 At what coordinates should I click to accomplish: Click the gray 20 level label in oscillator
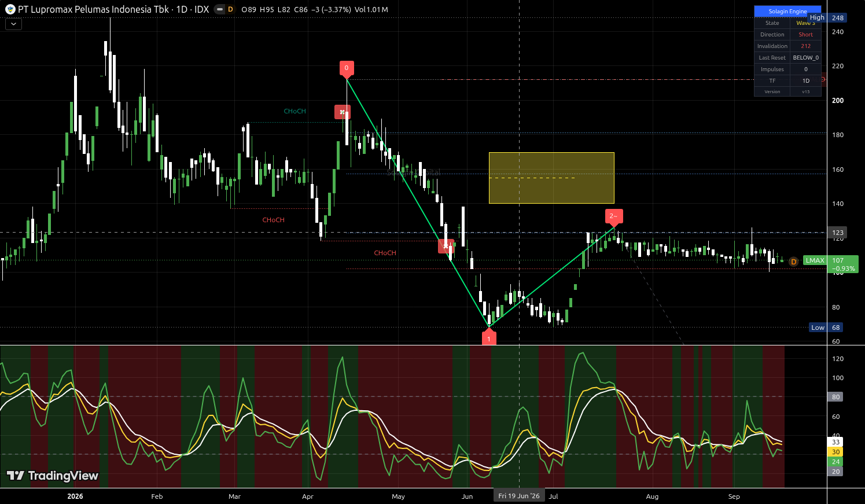[x=835, y=472]
